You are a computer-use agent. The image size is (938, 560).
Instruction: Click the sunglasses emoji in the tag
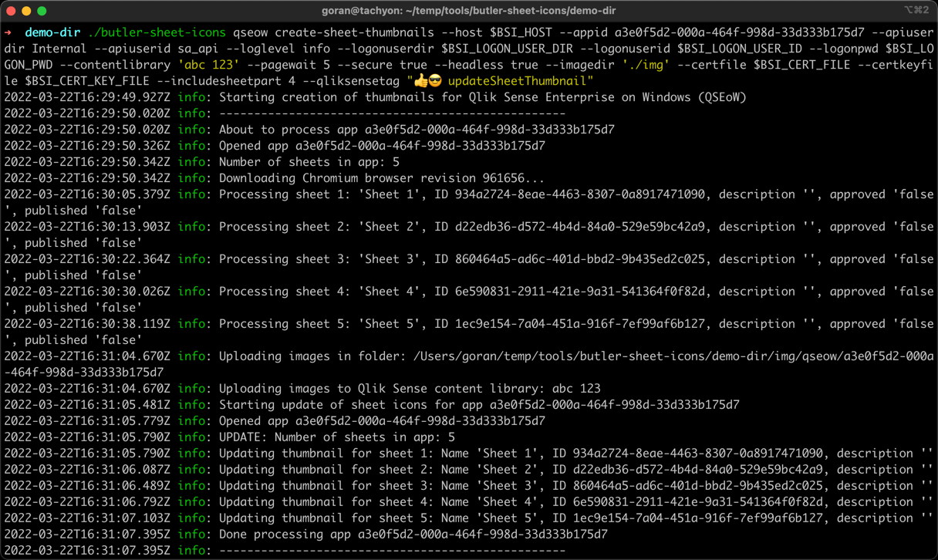[x=435, y=81]
